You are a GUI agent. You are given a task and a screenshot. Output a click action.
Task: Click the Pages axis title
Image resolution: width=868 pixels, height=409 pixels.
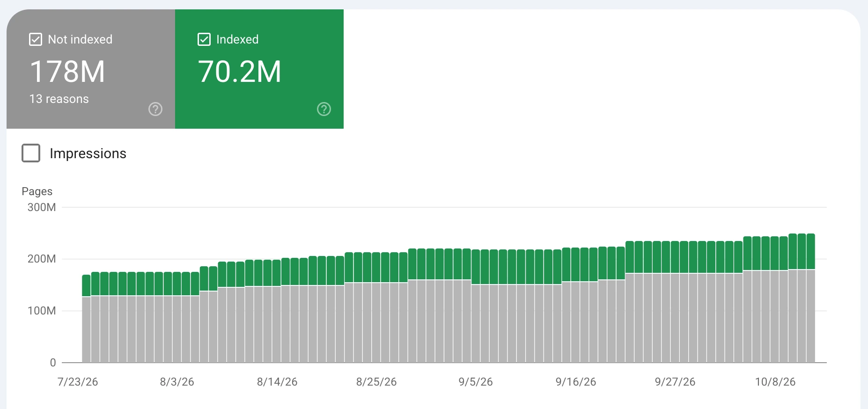point(37,191)
